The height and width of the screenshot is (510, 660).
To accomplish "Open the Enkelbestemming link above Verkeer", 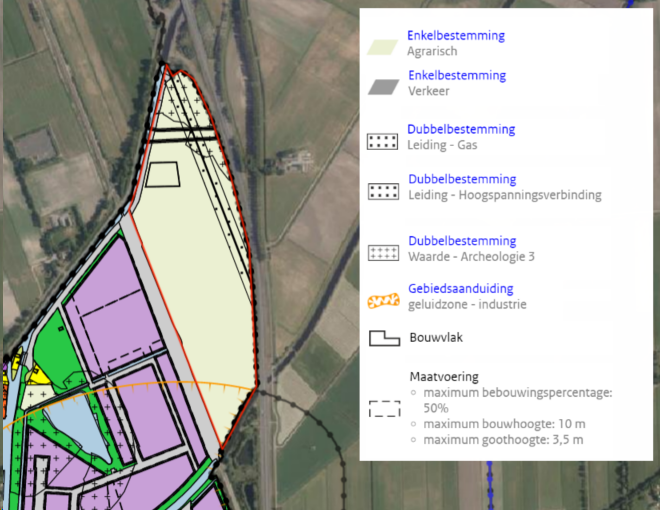I will (x=457, y=76).
